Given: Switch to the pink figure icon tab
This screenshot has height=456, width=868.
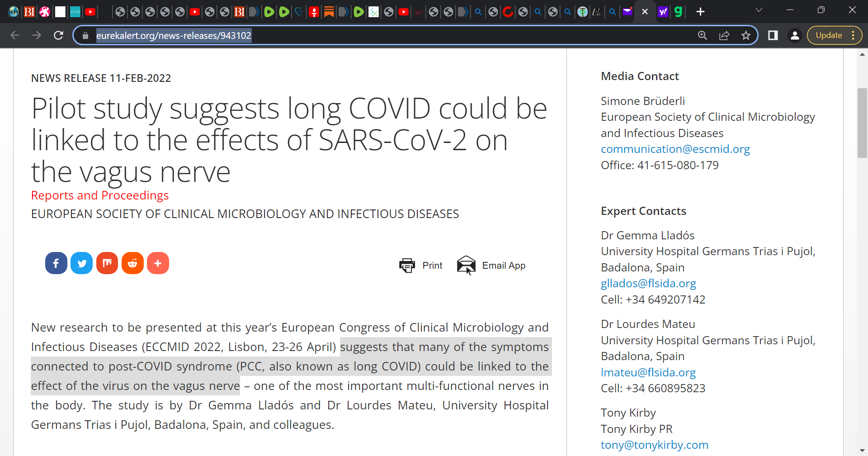Looking at the screenshot, I should click(x=44, y=12).
